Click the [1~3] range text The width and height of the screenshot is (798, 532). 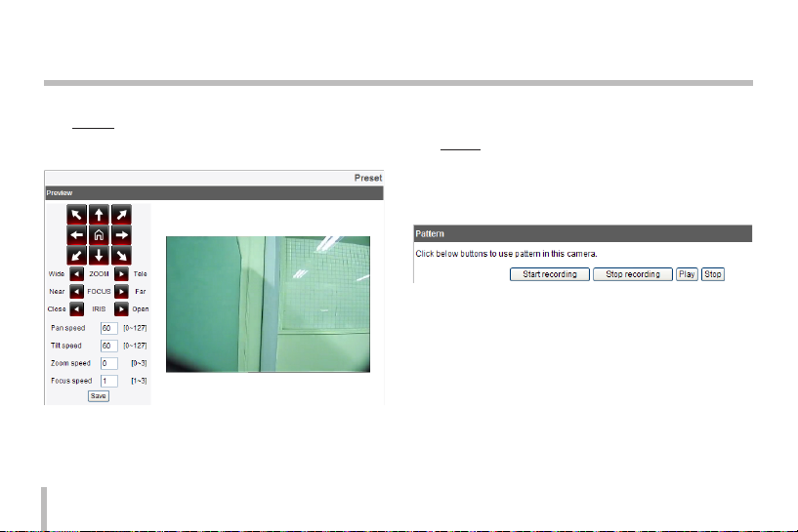click(139, 381)
